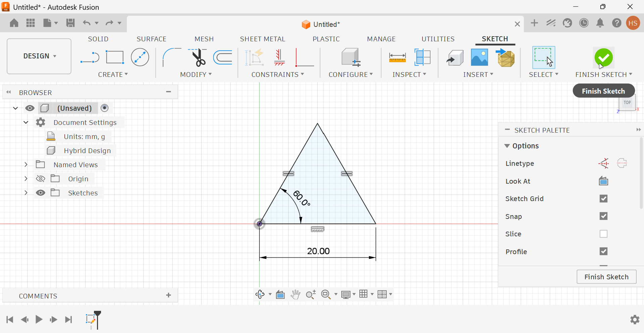
Task: Enable the Slice checkbox
Action: tap(603, 234)
